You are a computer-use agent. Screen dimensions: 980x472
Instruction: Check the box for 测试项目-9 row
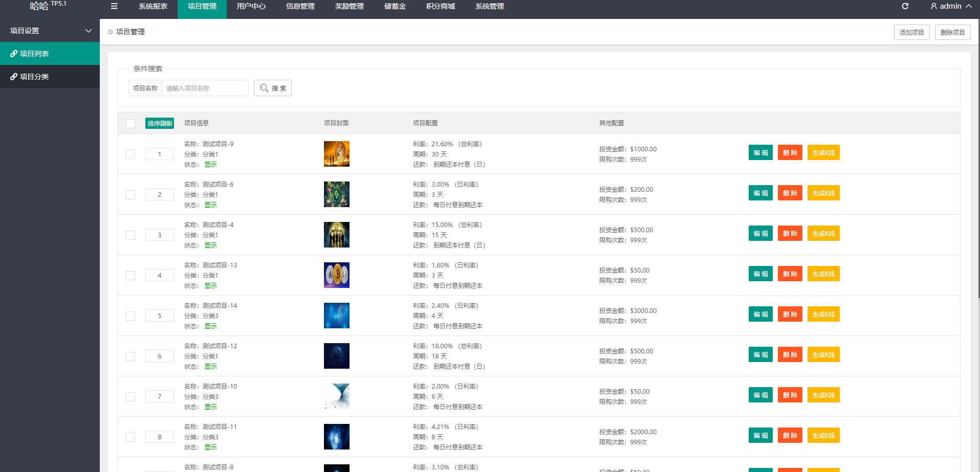pos(130,154)
